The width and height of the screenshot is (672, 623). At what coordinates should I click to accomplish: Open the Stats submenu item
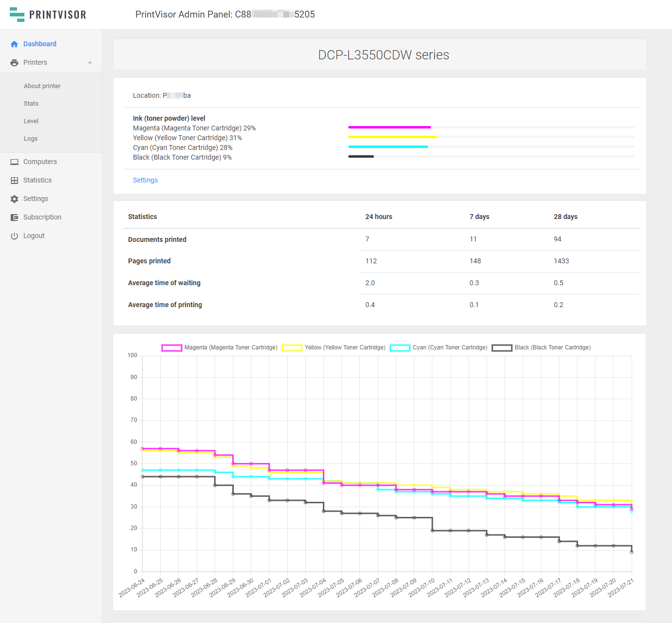[x=31, y=104]
